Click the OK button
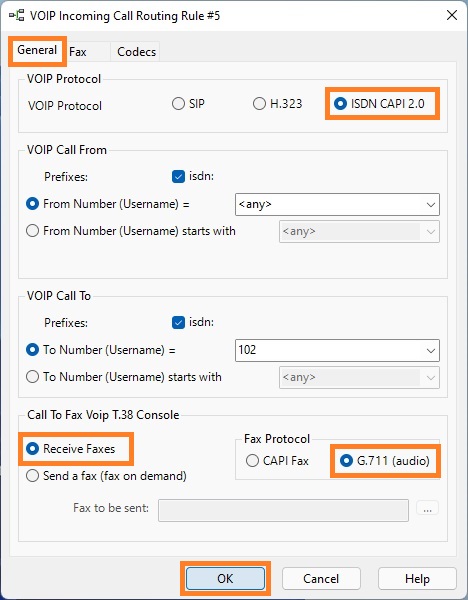 pos(225,579)
